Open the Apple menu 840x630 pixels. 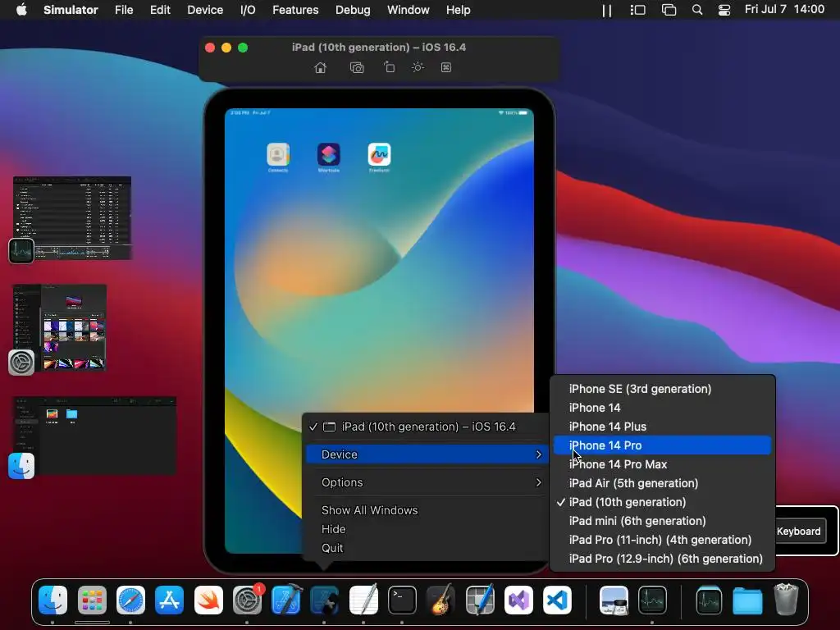click(x=21, y=10)
